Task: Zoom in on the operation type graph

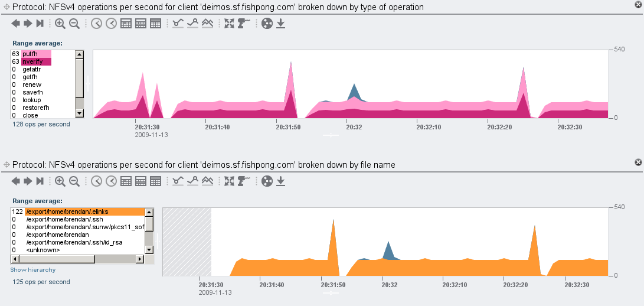Action: pos(60,24)
